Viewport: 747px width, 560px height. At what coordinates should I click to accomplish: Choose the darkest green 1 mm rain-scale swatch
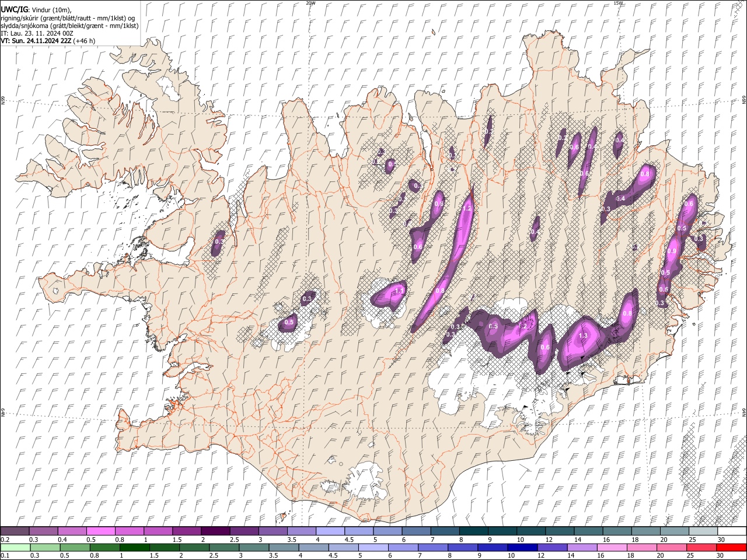pyautogui.click(x=134, y=548)
